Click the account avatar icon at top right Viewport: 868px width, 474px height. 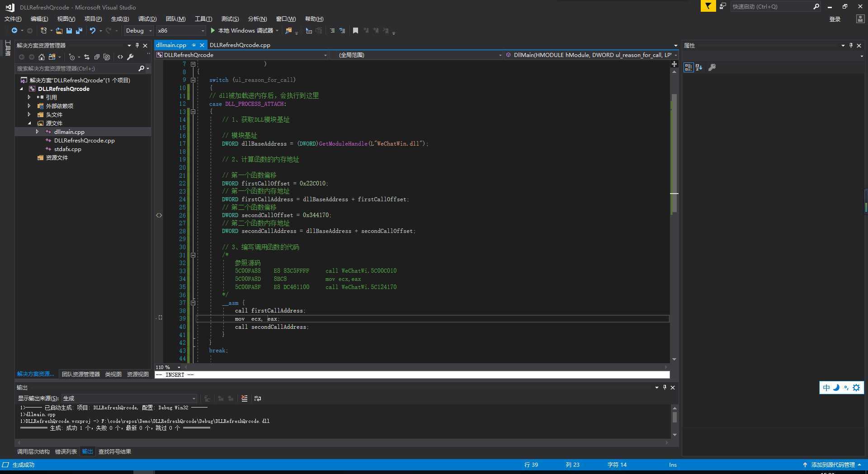coord(860,19)
